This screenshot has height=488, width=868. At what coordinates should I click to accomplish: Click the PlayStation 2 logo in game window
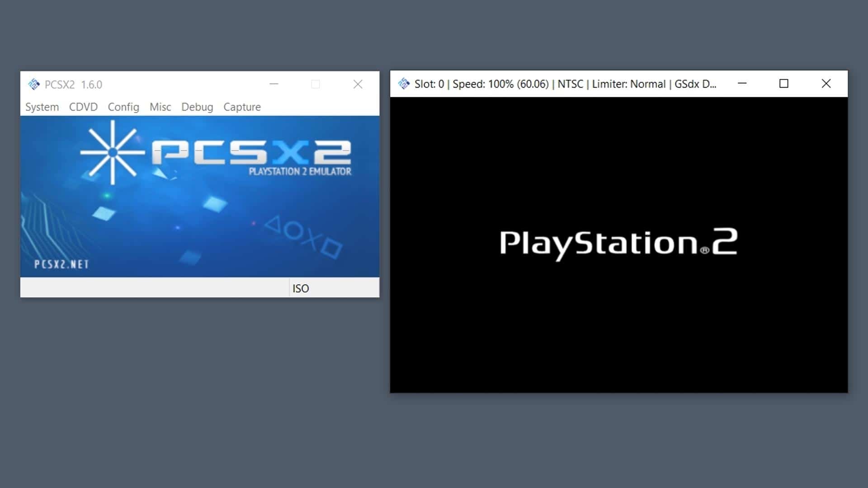(618, 244)
